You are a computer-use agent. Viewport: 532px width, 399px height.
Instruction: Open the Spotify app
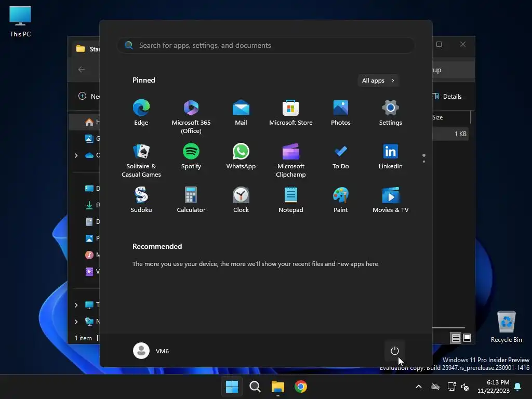(x=191, y=157)
